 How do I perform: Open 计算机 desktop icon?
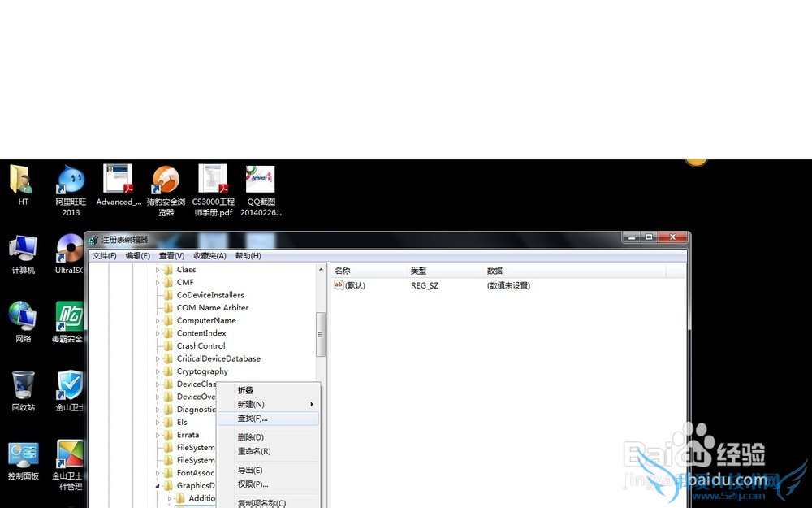[x=24, y=254]
